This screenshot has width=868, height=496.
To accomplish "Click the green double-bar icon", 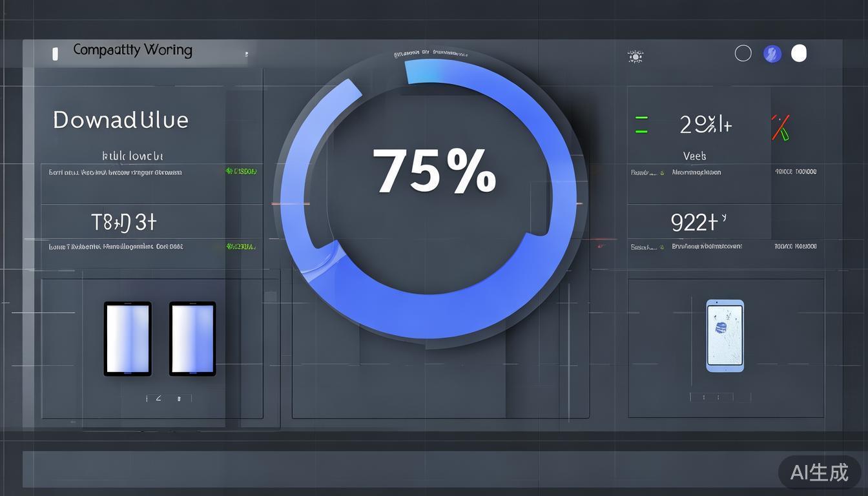I will (x=641, y=125).
